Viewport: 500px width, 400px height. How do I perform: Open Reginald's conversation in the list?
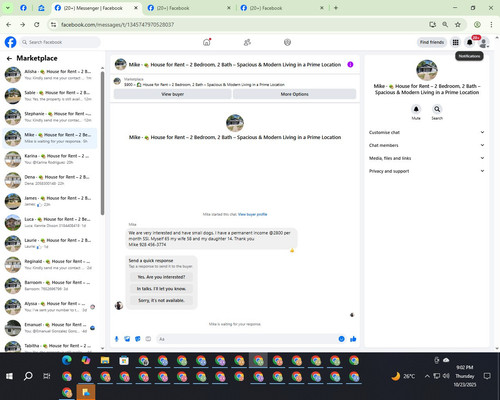click(50, 265)
